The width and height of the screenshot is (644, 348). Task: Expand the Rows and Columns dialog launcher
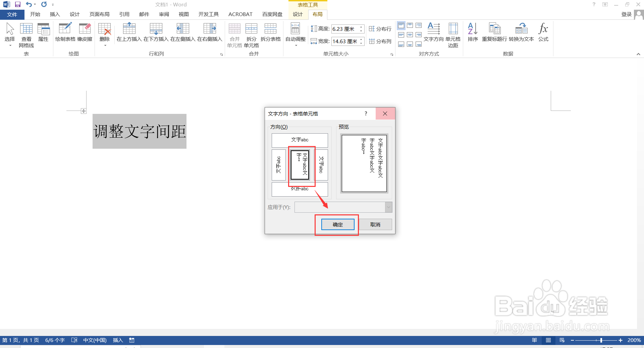coord(221,54)
